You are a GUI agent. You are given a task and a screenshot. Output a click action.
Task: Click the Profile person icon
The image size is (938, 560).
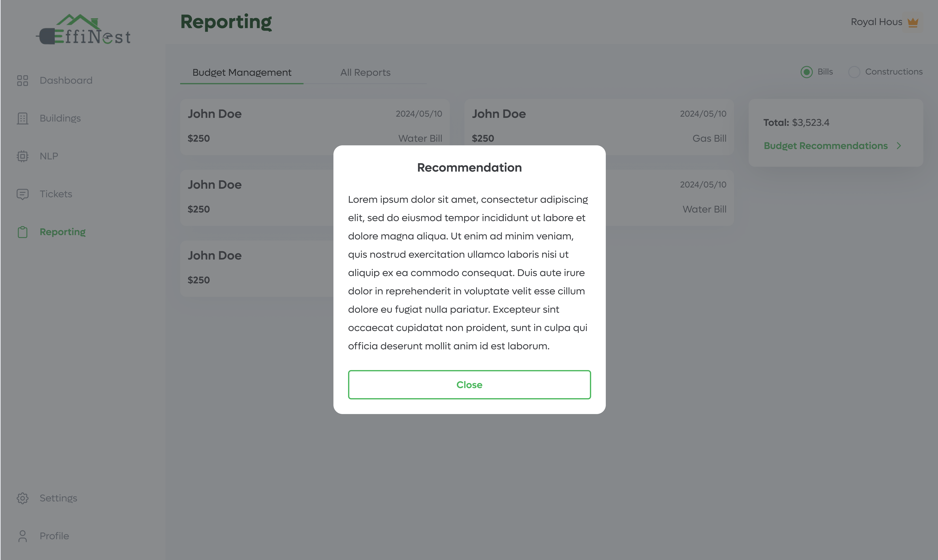tap(23, 536)
